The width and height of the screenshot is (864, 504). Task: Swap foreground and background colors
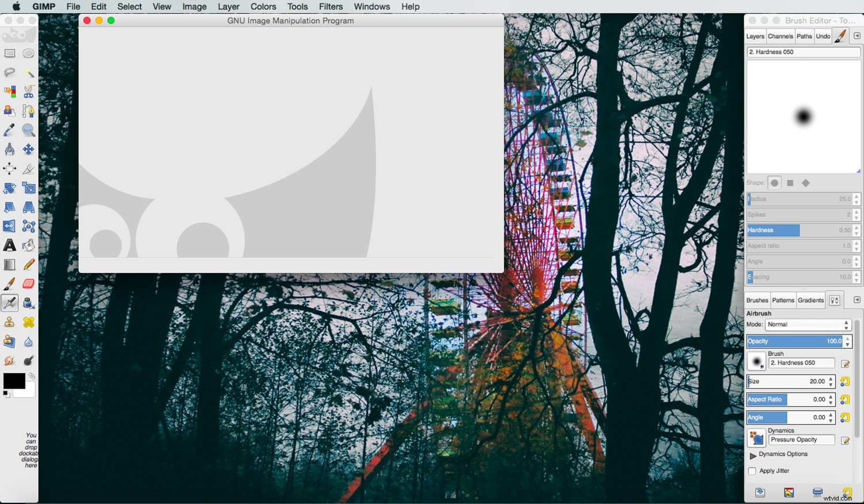click(x=32, y=376)
